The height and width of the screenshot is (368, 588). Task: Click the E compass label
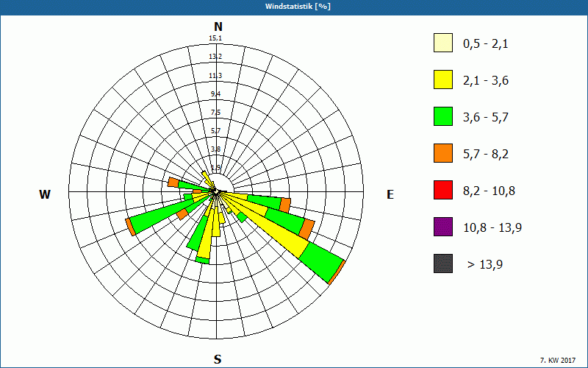click(x=390, y=194)
